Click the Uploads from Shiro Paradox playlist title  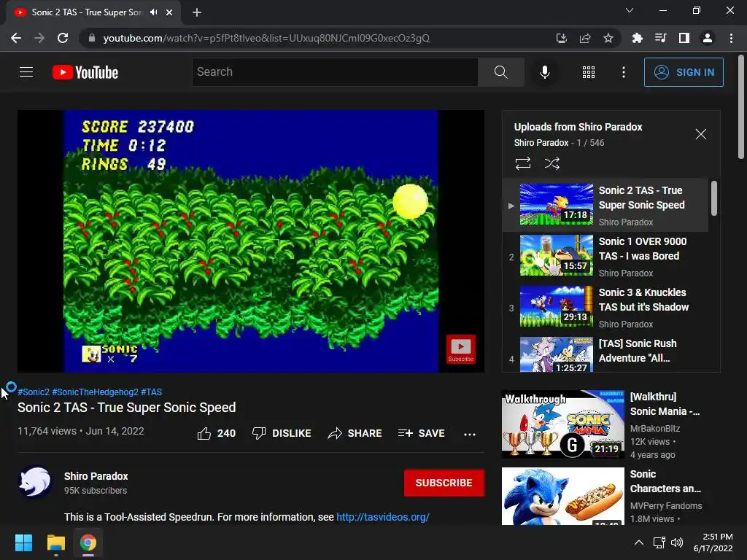[578, 127]
